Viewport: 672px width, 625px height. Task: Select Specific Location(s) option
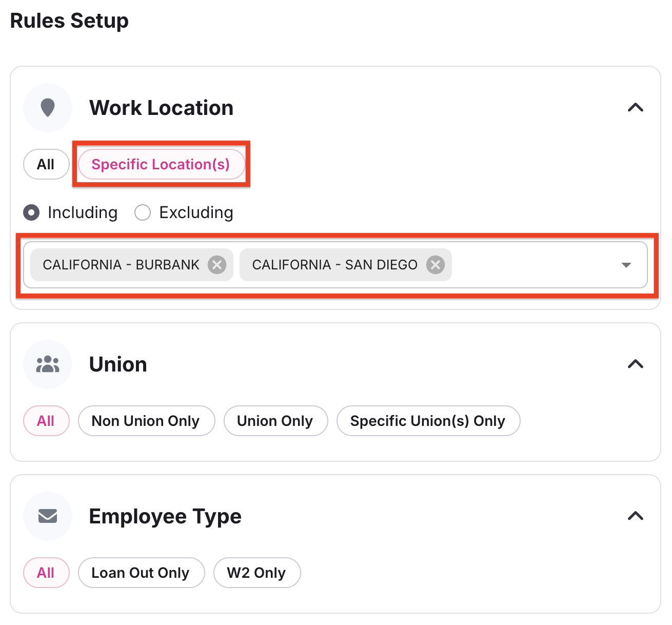[x=161, y=164]
